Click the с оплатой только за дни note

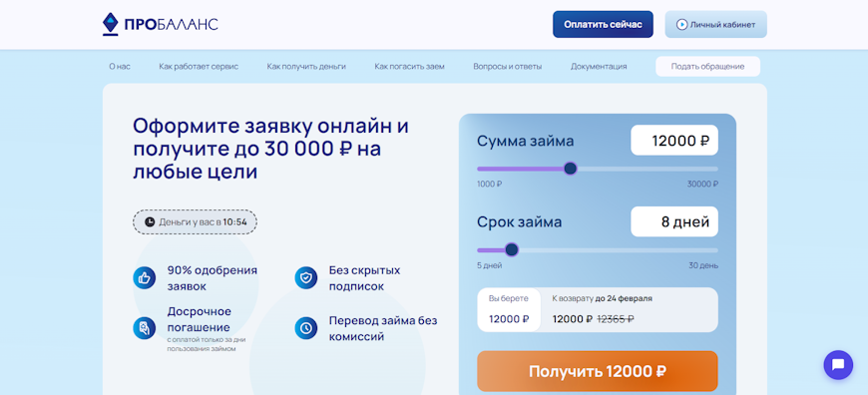[x=207, y=344]
